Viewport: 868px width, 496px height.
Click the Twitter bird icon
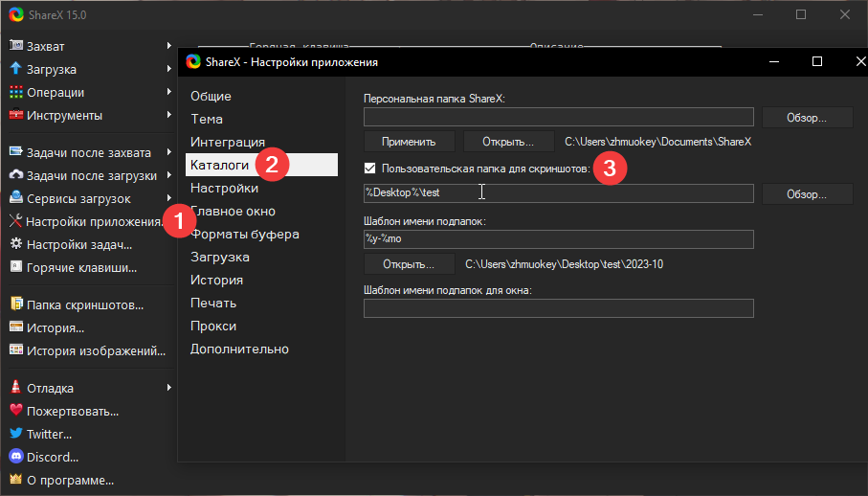click(x=16, y=434)
